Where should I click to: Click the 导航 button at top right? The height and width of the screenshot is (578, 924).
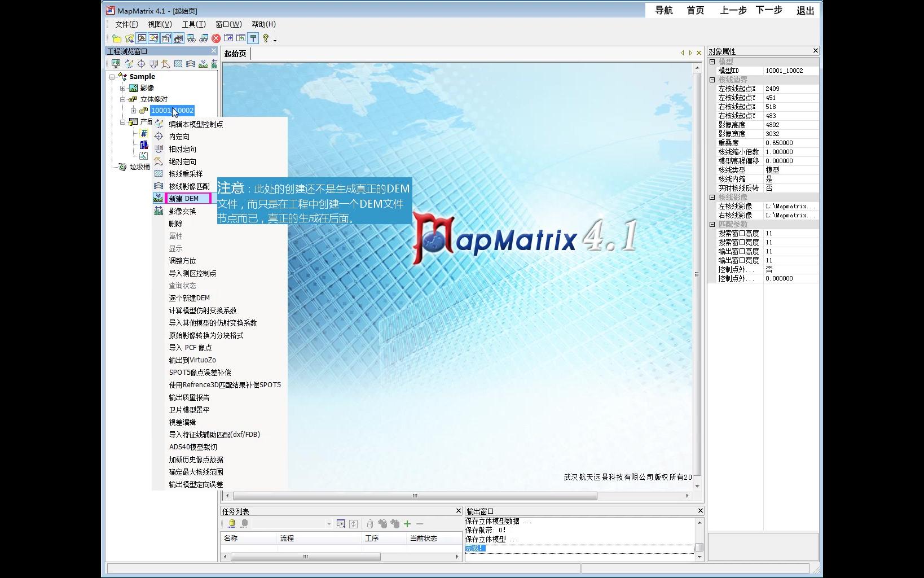tap(663, 10)
